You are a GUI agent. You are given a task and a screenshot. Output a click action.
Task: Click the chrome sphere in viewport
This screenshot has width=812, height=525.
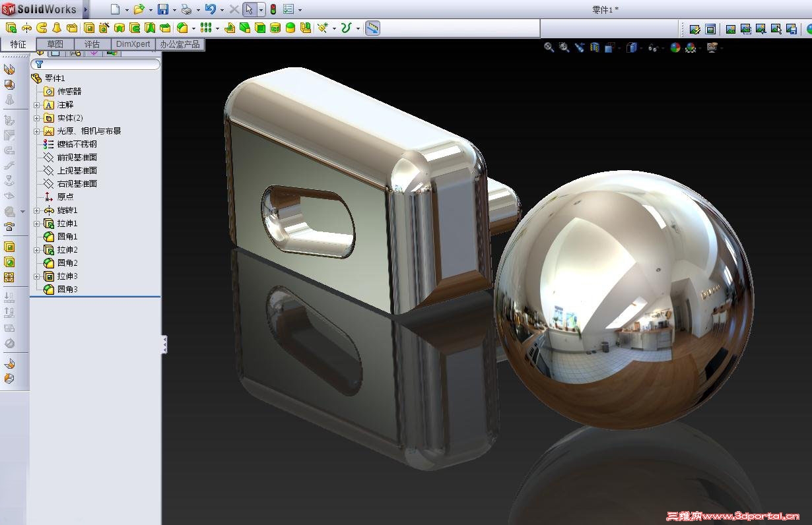click(624, 299)
